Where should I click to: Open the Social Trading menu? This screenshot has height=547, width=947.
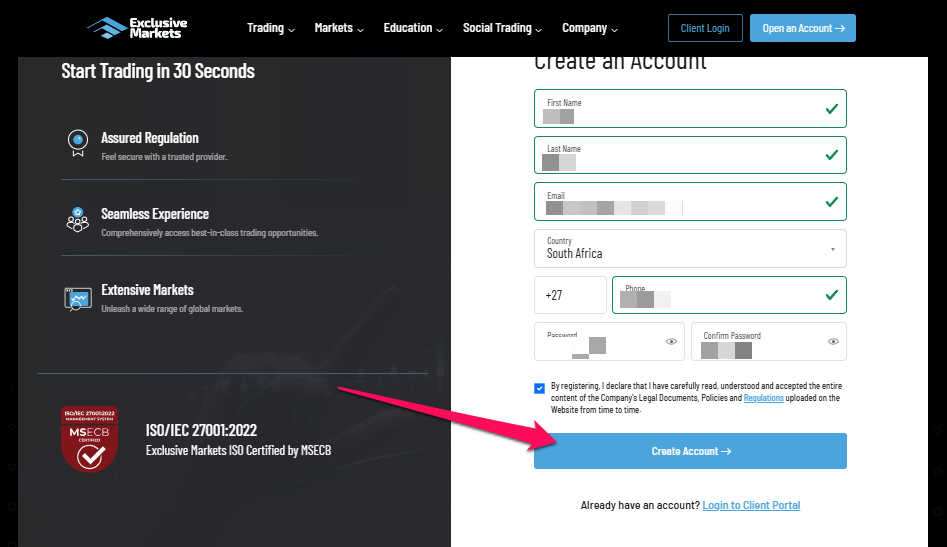pos(502,28)
